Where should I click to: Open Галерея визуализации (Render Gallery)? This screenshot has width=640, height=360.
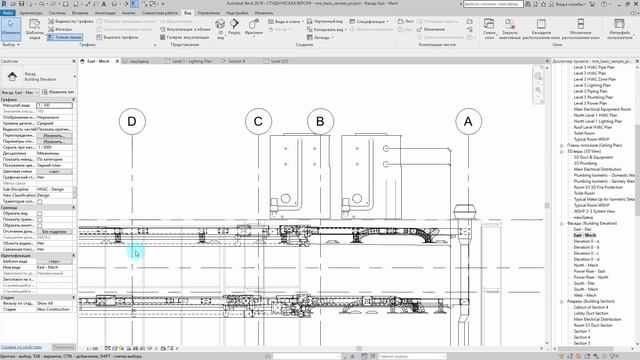click(184, 37)
